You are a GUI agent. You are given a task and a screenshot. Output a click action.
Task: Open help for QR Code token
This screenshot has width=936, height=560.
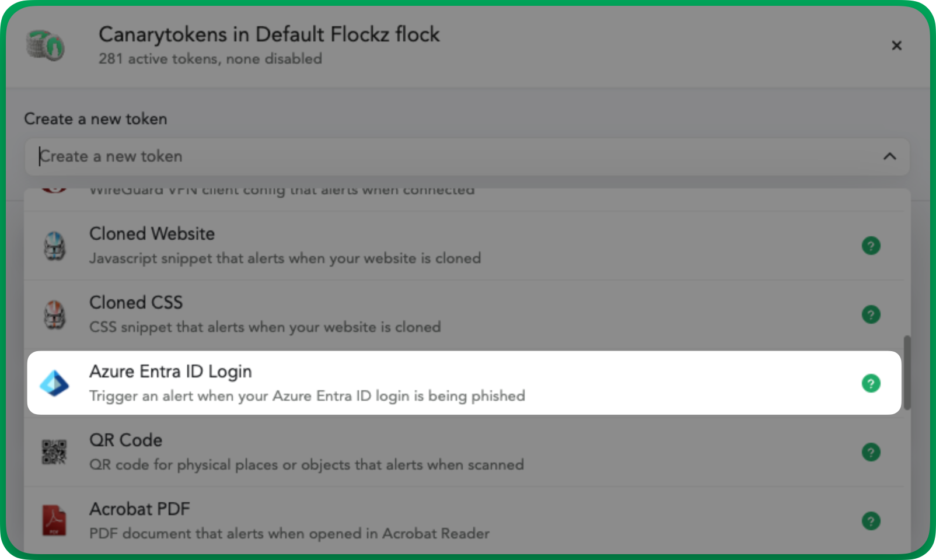pyautogui.click(x=871, y=452)
